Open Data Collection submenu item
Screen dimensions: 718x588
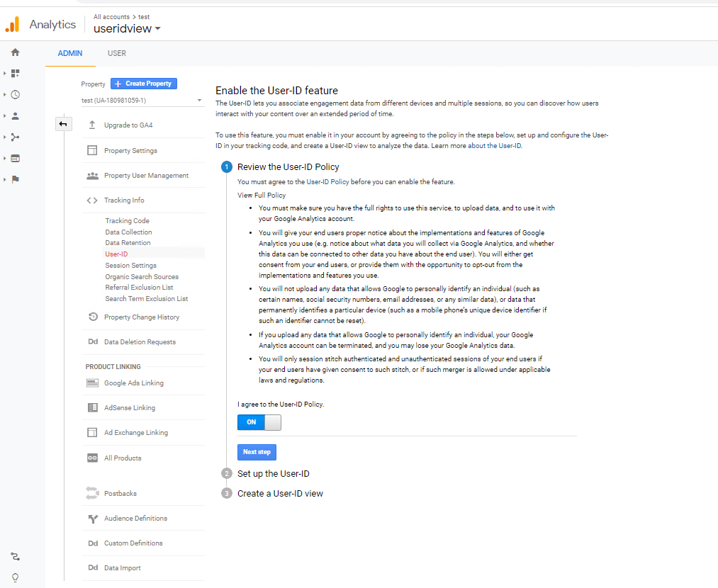coord(129,232)
